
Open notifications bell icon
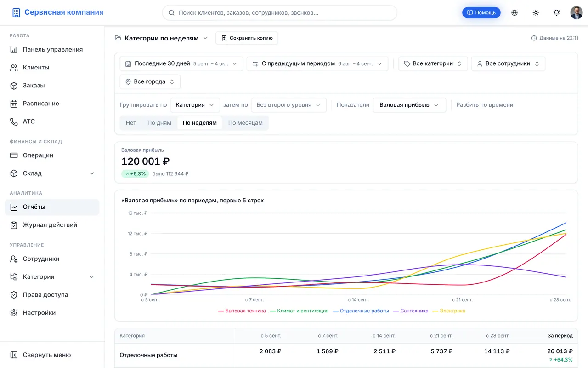tap(556, 13)
